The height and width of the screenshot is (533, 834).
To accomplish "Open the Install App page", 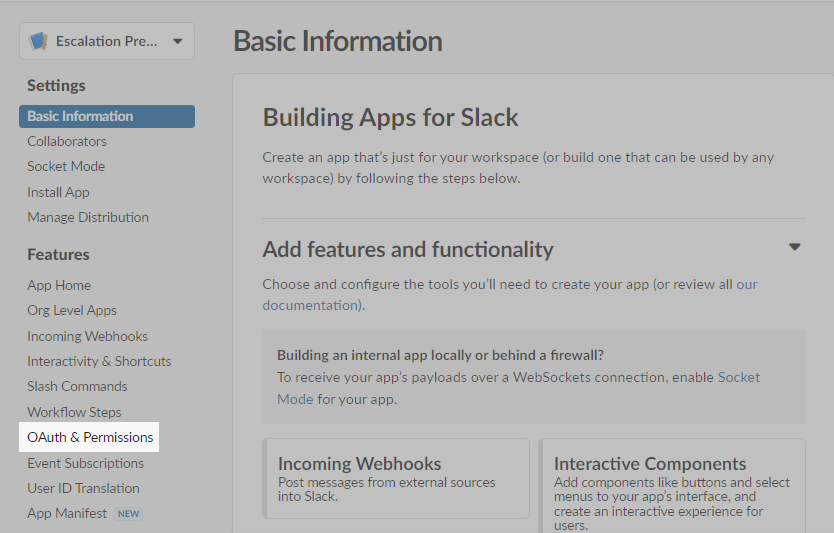I will click(58, 192).
